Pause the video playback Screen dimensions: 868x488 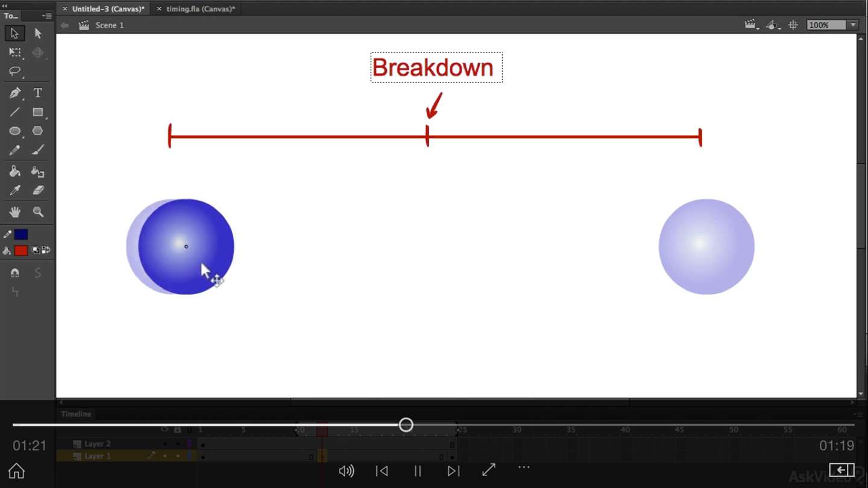tap(417, 471)
